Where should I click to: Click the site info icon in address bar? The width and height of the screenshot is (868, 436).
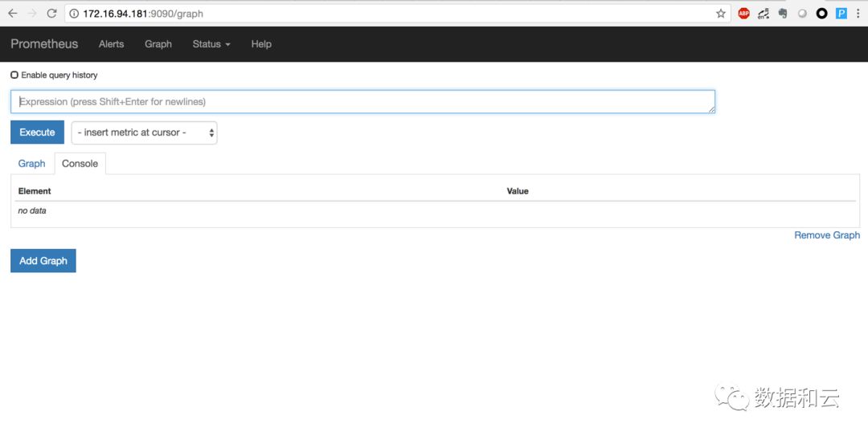(x=74, y=14)
